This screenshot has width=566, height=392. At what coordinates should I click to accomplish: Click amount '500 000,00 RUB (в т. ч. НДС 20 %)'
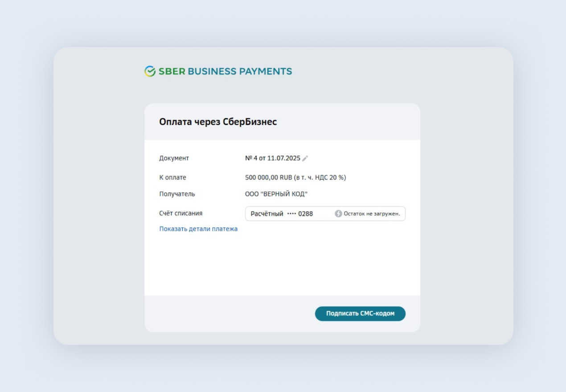click(x=295, y=177)
